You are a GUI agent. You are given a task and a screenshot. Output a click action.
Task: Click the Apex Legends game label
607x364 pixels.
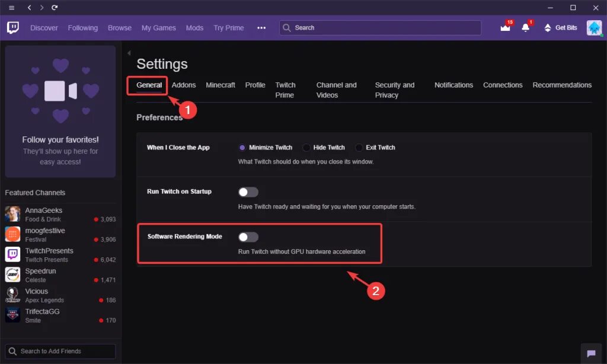point(44,300)
